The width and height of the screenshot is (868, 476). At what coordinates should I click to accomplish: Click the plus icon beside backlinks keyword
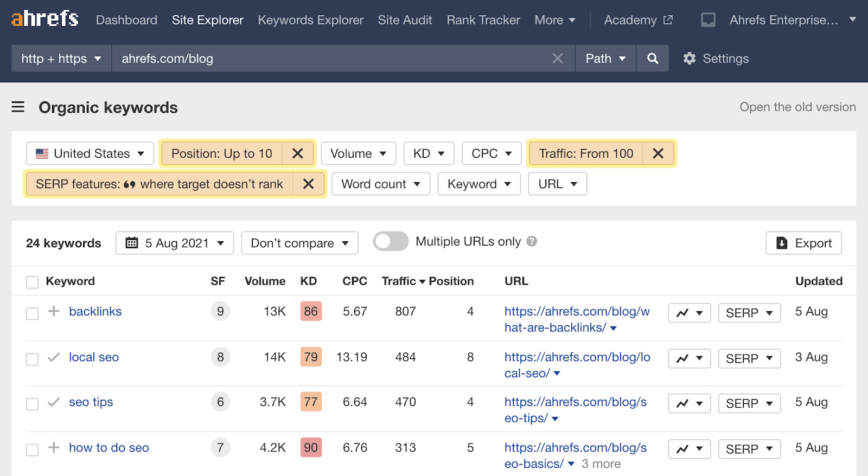click(54, 311)
